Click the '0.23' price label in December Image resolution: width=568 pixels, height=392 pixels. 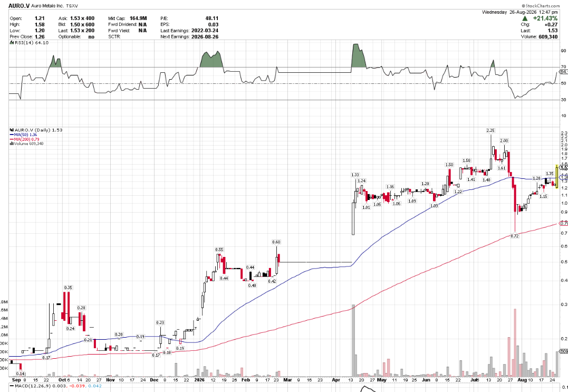tap(160, 323)
